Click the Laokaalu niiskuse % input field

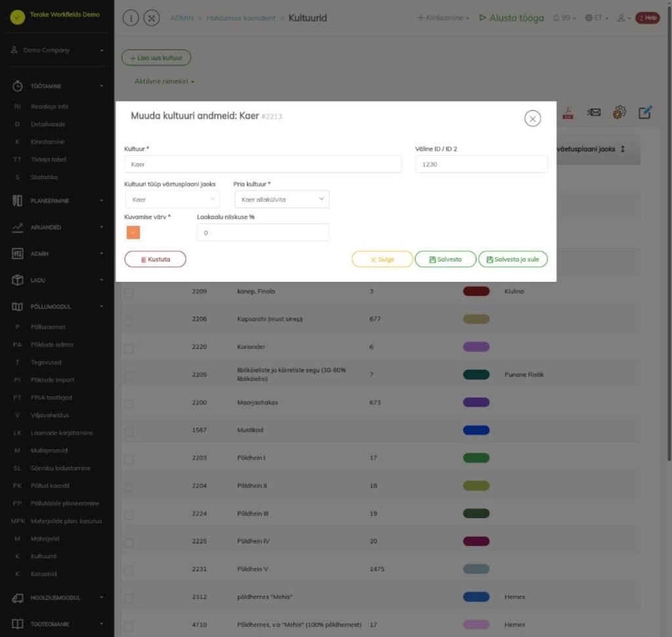262,233
